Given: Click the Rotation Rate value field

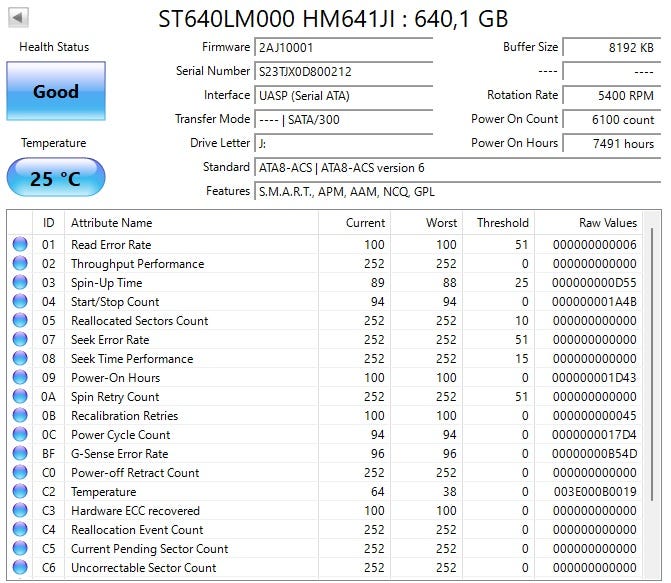Looking at the screenshot, I should pos(608,96).
